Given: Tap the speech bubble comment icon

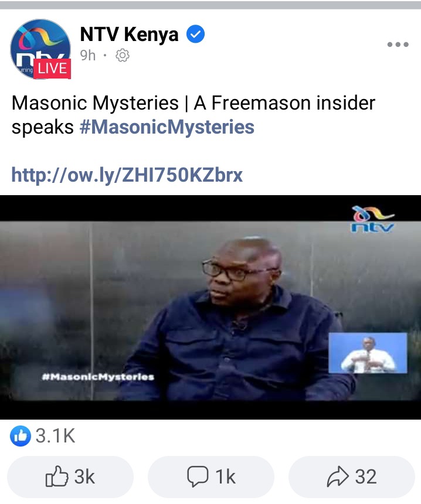Looking at the screenshot, I should click(198, 476).
